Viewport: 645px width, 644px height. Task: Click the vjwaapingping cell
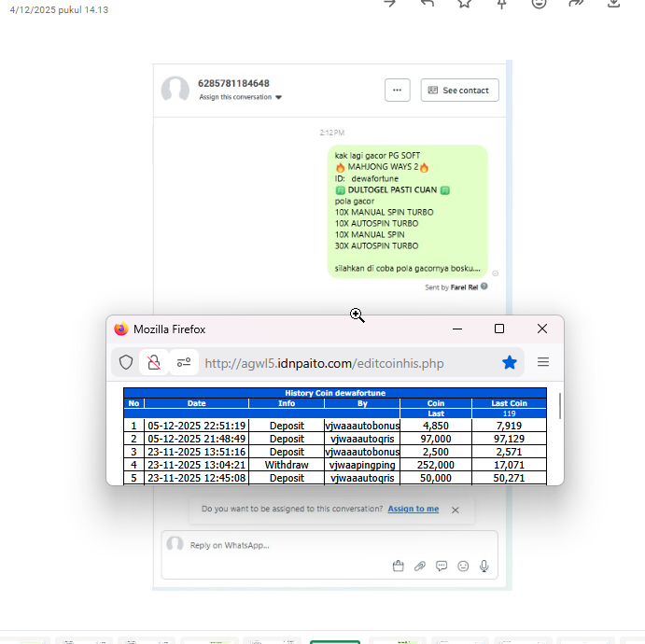coord(362,465)
